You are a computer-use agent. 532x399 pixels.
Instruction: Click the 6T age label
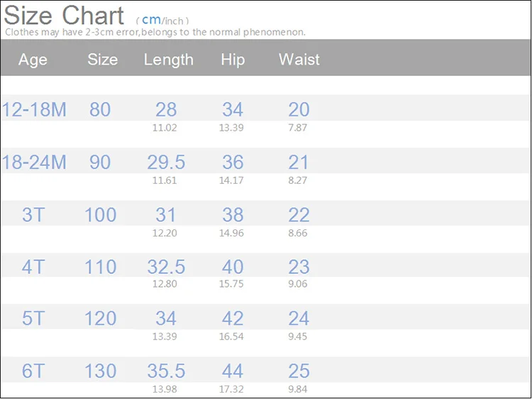pos(33,371)
